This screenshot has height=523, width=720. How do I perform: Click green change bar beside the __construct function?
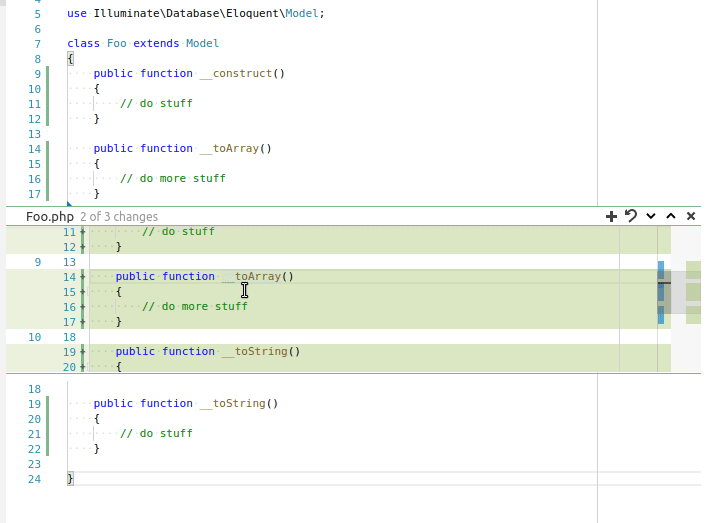coord(48,96)
